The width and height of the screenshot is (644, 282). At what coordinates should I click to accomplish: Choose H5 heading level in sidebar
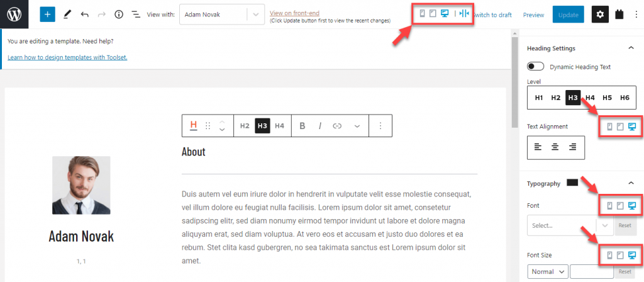[x=607, y=98]
